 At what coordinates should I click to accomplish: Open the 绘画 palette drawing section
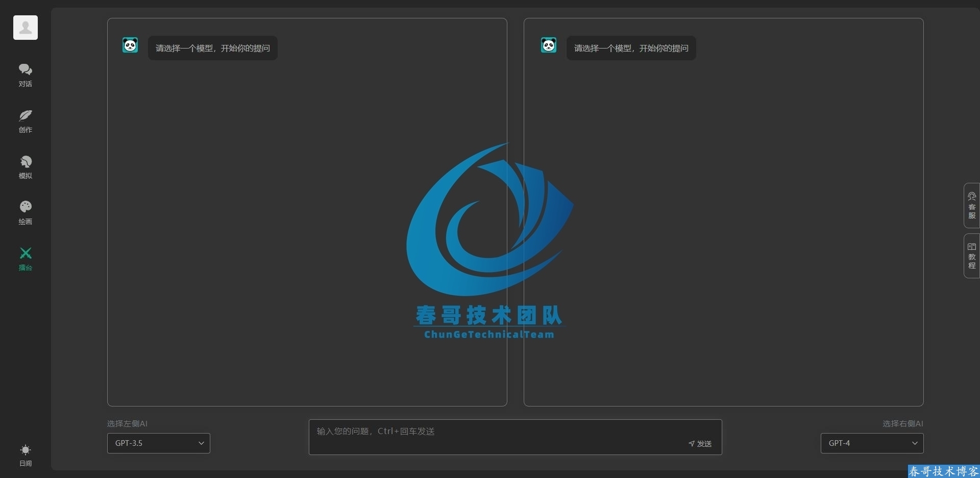[26, 212]
